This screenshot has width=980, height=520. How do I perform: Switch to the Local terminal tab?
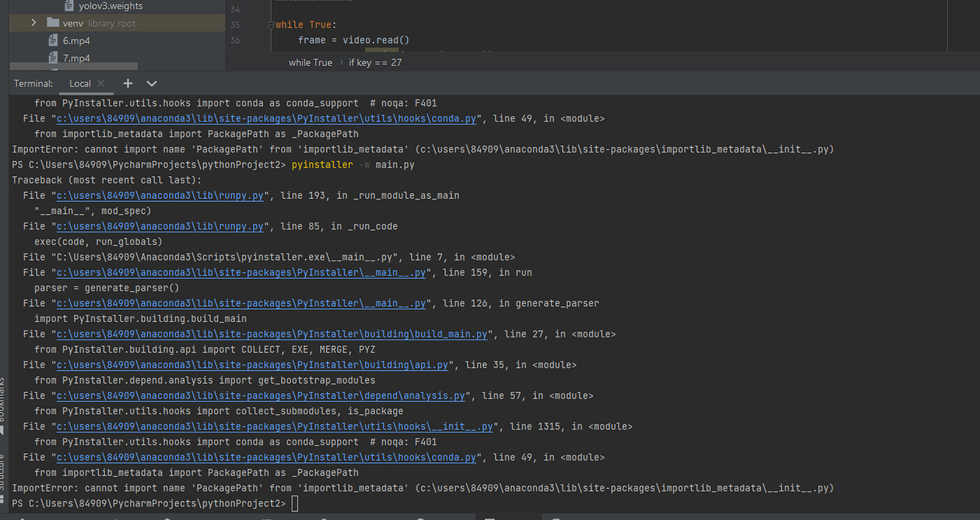(x=80, y=83)
